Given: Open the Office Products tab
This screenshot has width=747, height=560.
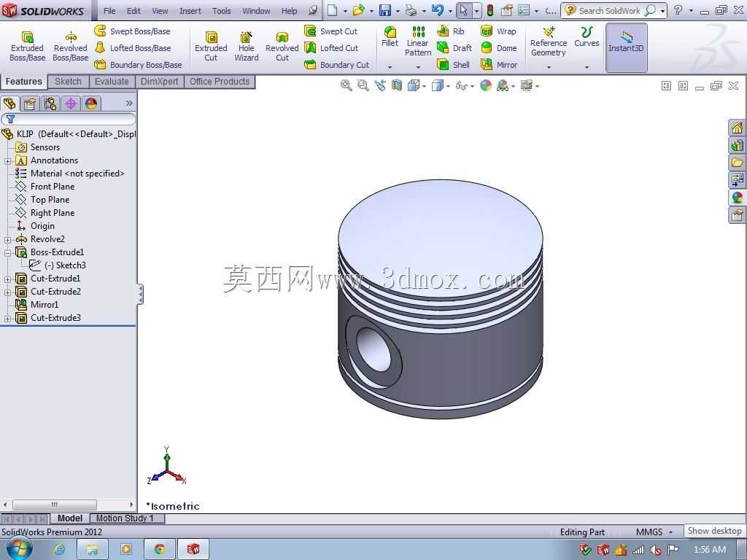Looking at the screenshot, I should (x=220, y=82).
